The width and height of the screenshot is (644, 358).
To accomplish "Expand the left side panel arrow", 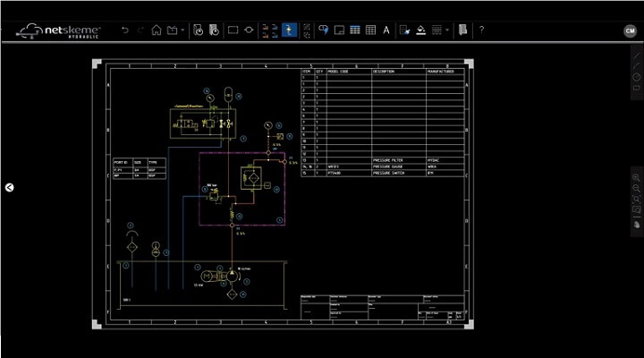I will click(10, 187).
